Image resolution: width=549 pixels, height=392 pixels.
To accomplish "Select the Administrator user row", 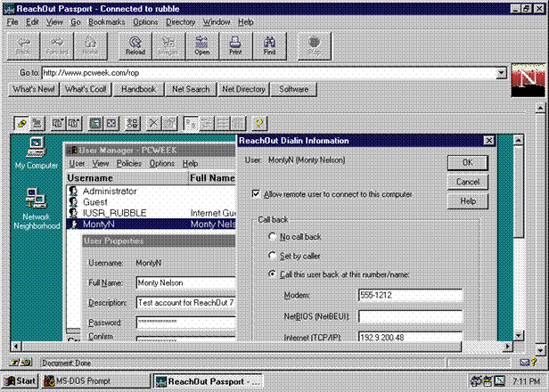I will (152, 191).
